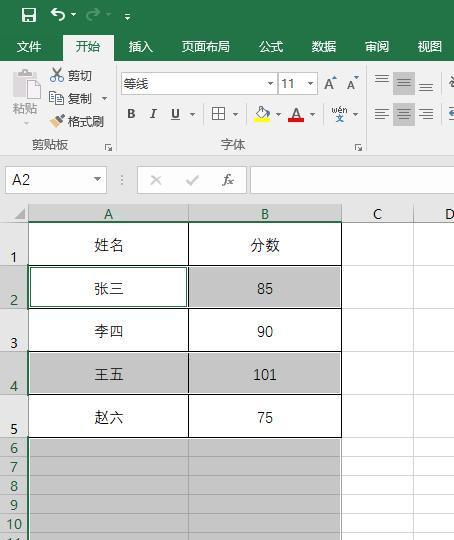Switch to the 插入 ribbon tab
The height and width of the screenshot is (540, 454).
(x=141, y=46)
